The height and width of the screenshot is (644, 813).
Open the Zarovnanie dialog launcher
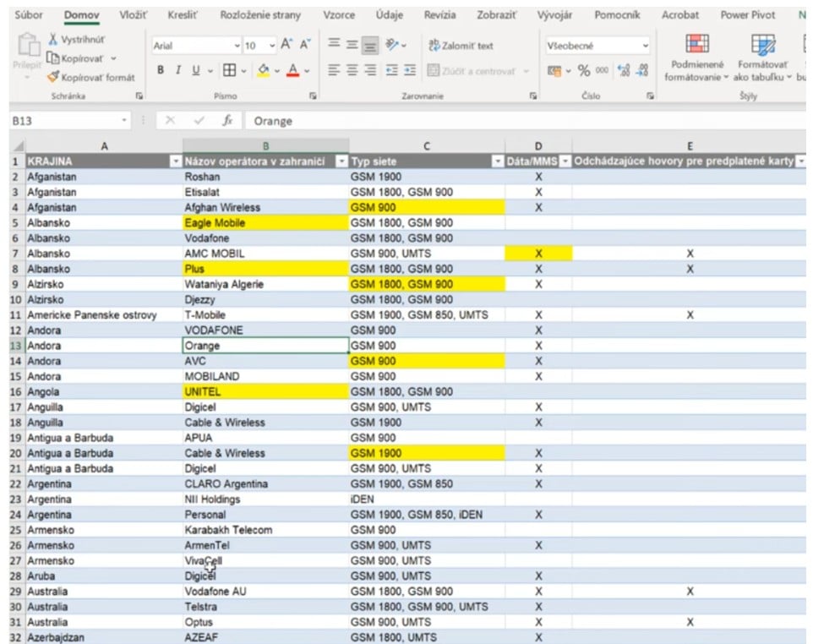tap(532, 96)
